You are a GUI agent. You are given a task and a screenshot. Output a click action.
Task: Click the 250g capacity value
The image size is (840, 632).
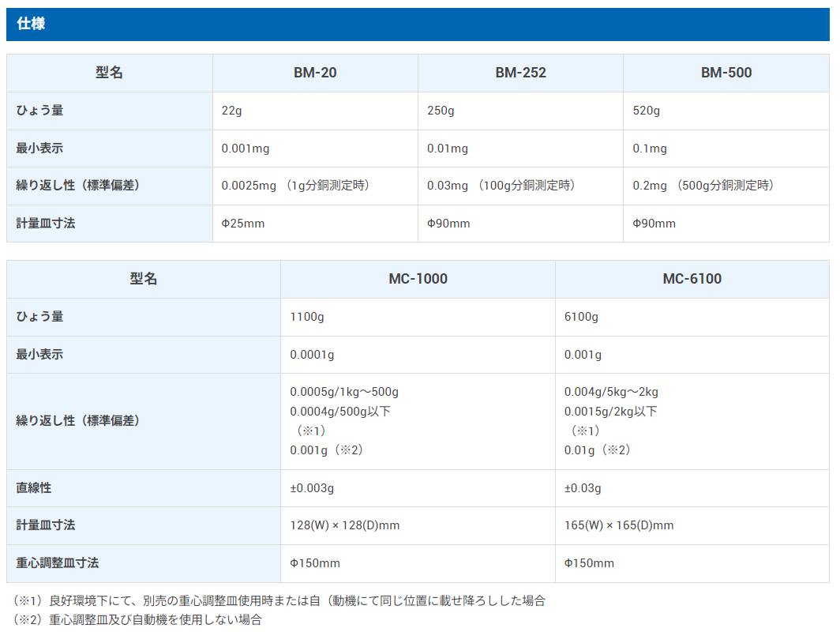pos(441,111)
